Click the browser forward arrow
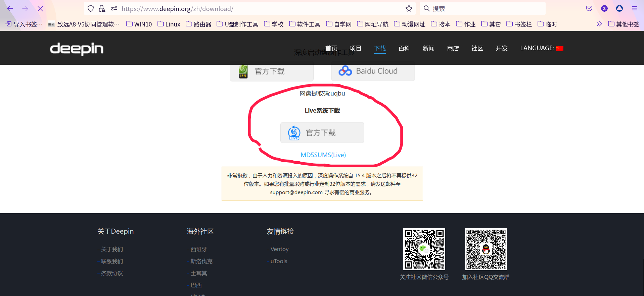 click(25, 9)
